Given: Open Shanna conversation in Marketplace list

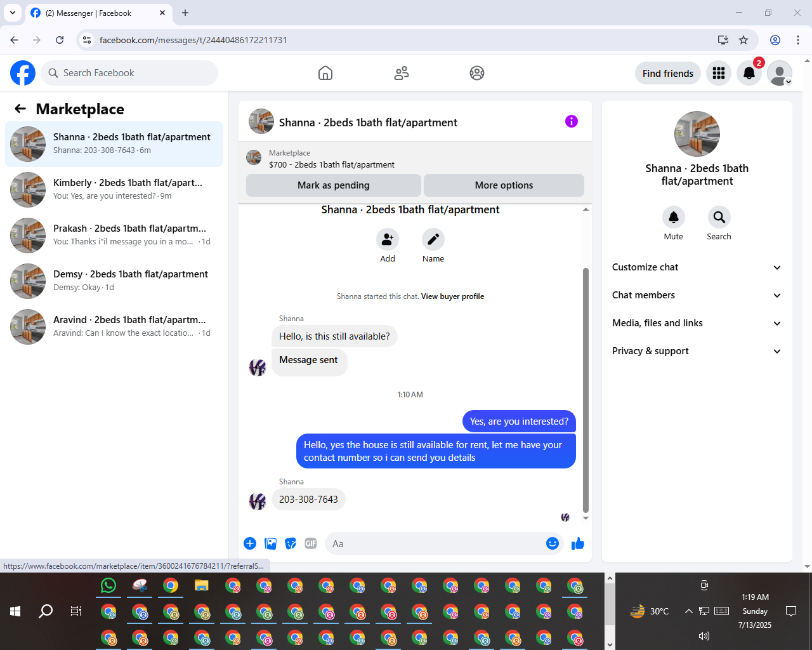Looking at the screenshot, I should click(114, 144).
